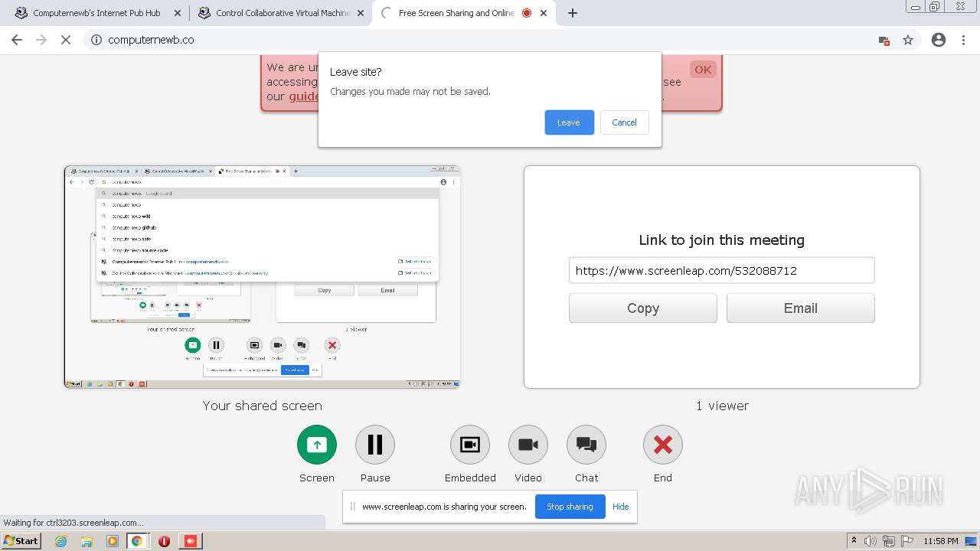Select the Free Screen Sharing tab
This screenshot has width=980, height=551.
click(x=456, y=13)
